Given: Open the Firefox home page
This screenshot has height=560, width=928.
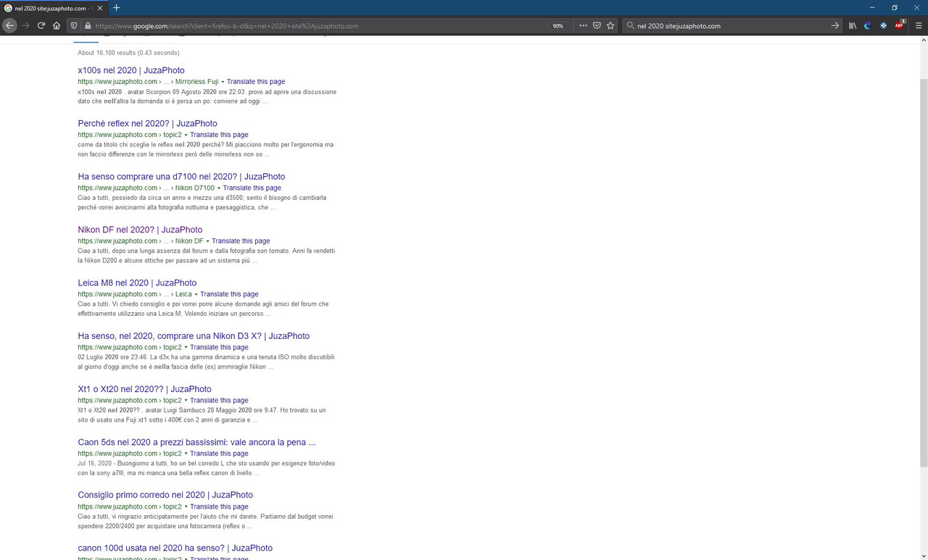Looking at the screenshot, I should (x=57, y=25).
